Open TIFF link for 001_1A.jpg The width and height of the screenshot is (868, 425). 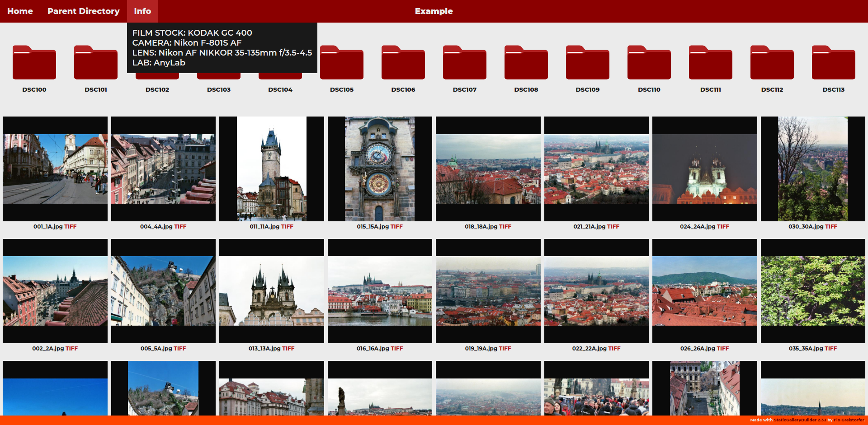point(71,227)
